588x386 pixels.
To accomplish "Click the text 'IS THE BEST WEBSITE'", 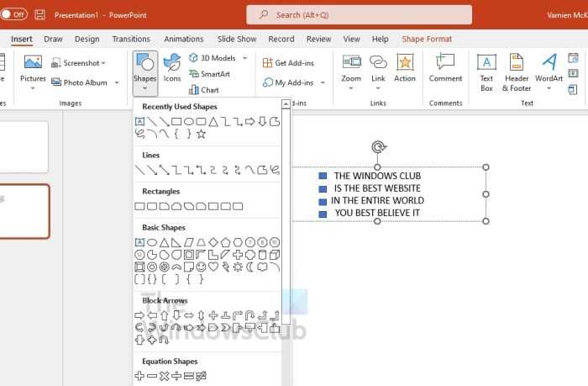I will click(x=377, y=188).
